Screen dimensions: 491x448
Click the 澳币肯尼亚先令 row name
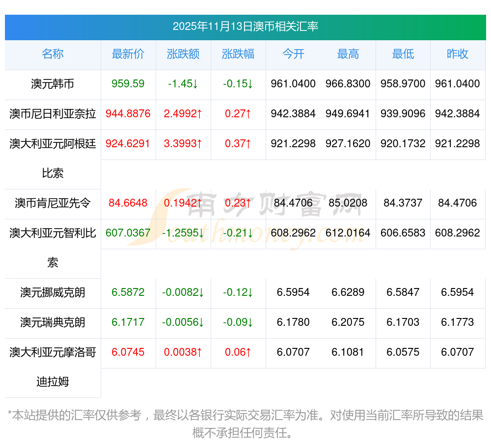[x=53, y=203]
